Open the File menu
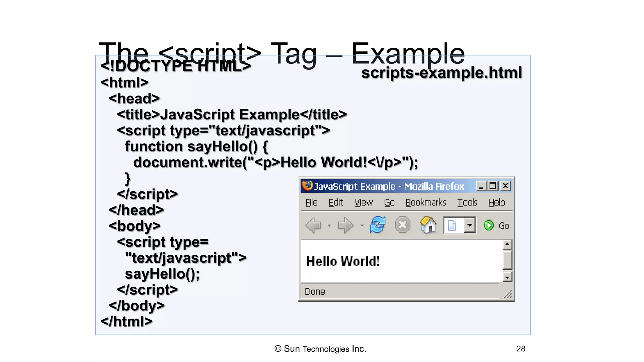The image size is (644, 362). (311, 202)
